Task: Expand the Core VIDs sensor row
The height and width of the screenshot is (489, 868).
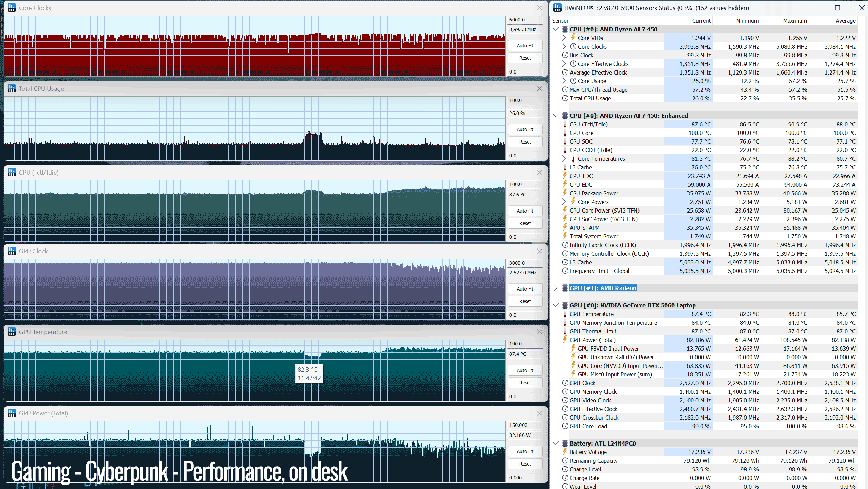Action: (564, 38)
